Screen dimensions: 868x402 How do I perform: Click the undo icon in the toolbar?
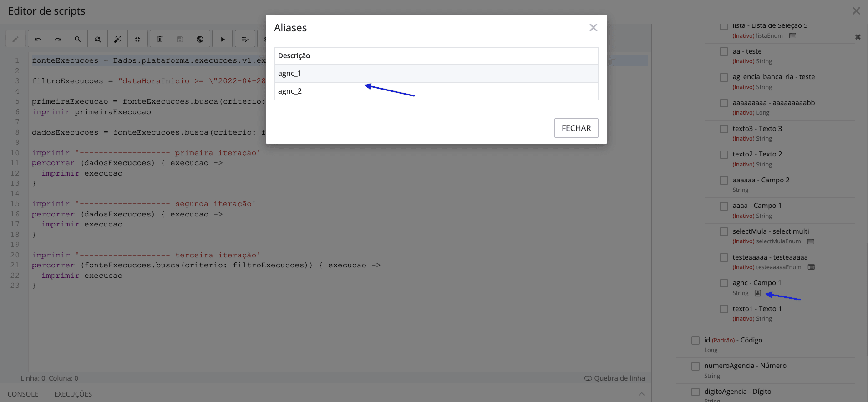(x=38, y=39)
